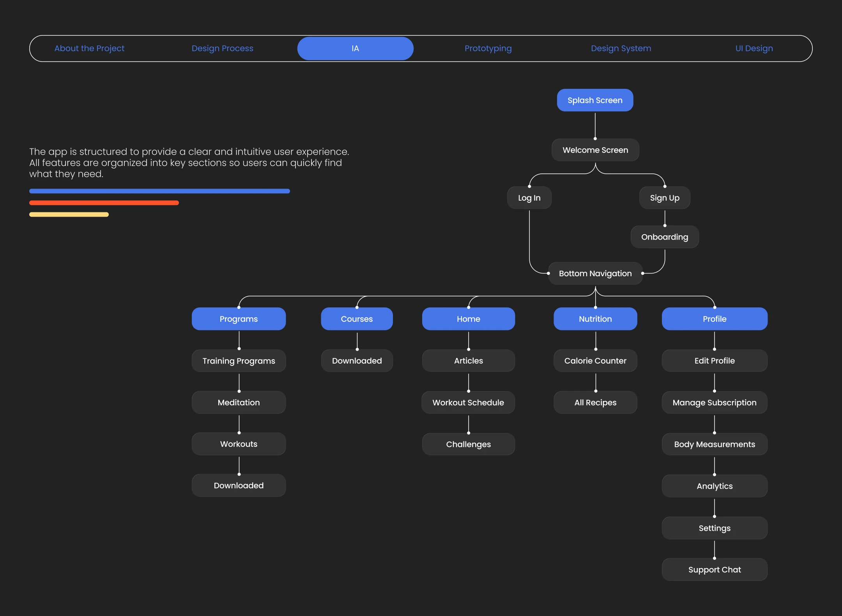Click the blue Nutrition section button
Viewport: 842px width, 616px height.
(x=595, y=319)
